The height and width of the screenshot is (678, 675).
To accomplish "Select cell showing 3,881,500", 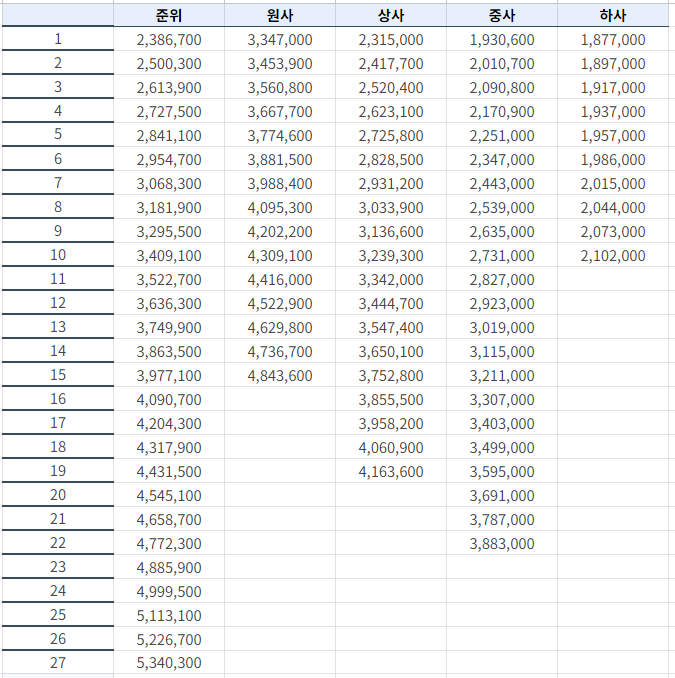I will (x=280, y=160).
